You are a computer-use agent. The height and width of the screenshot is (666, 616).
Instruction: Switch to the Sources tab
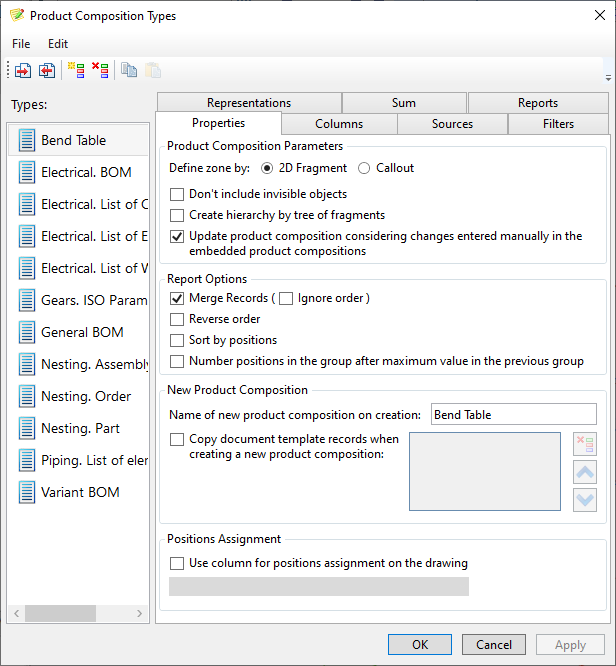point(452,124)
